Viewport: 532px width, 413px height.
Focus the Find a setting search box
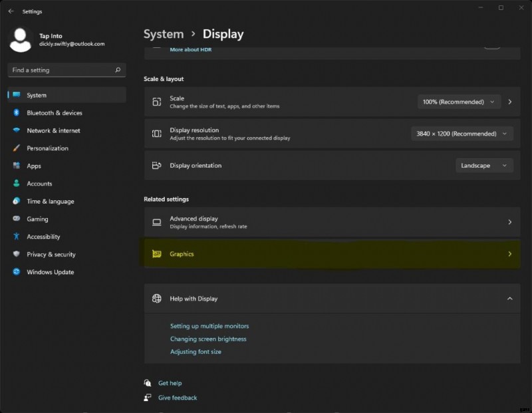(67, 70)
